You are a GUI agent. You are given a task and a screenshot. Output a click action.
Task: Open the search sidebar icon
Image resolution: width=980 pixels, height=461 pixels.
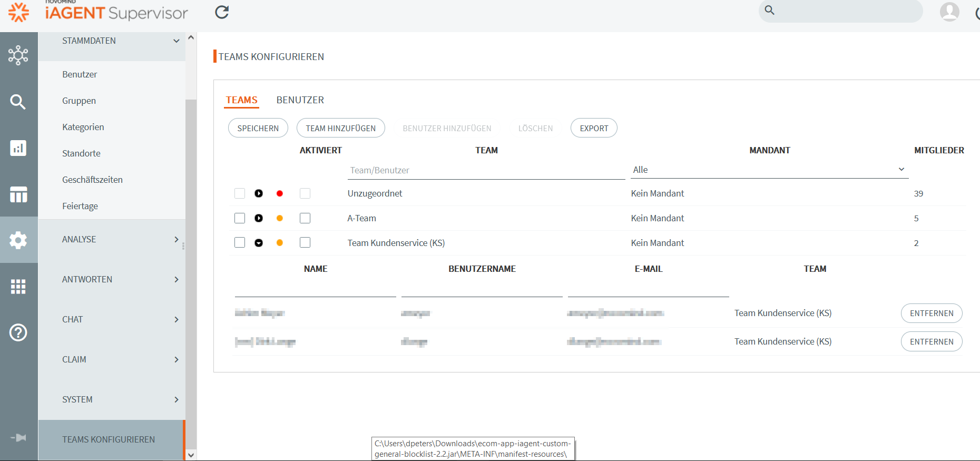tap(18, 102)
